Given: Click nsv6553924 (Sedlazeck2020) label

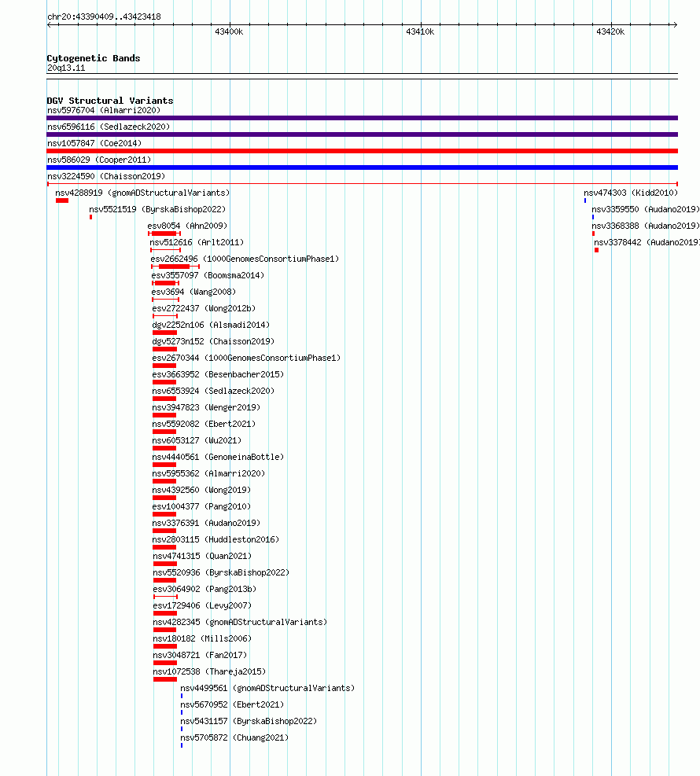Looking at the screenshot, I should point(213,391).
